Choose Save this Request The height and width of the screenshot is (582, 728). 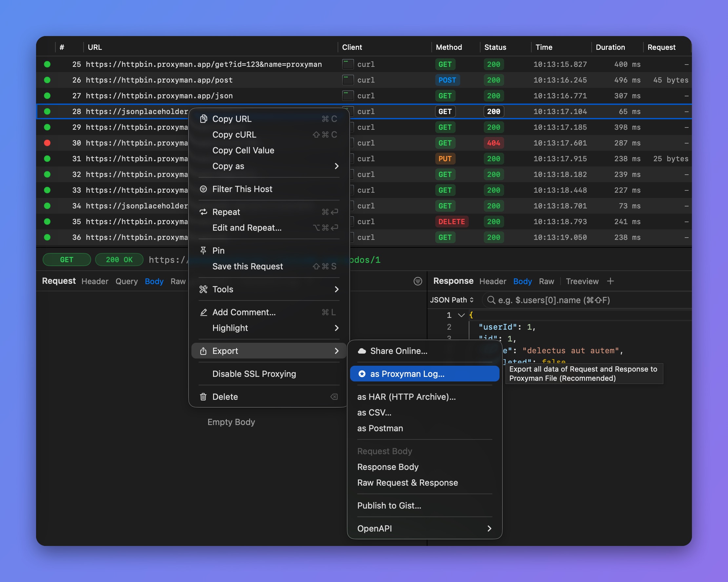coord(269,266)
